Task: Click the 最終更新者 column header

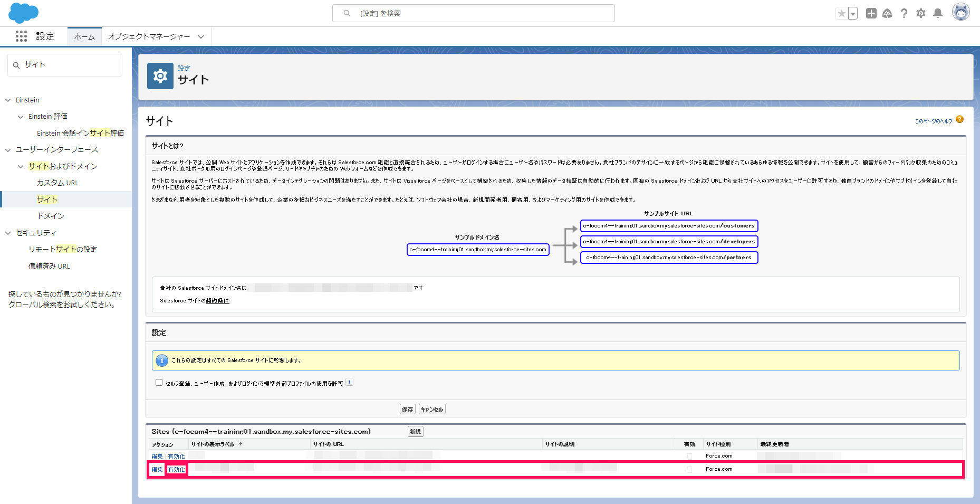Action: (774, 444)
